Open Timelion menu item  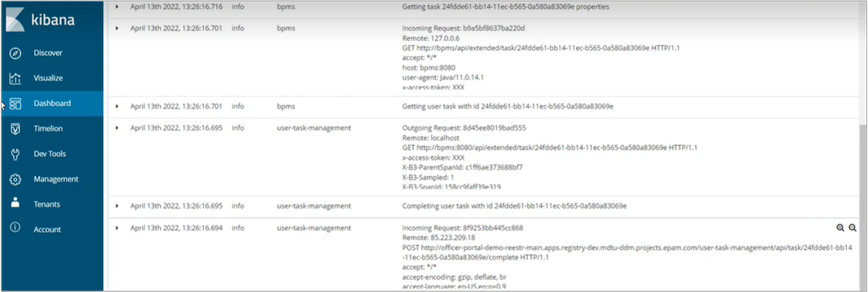click(48, 129)
